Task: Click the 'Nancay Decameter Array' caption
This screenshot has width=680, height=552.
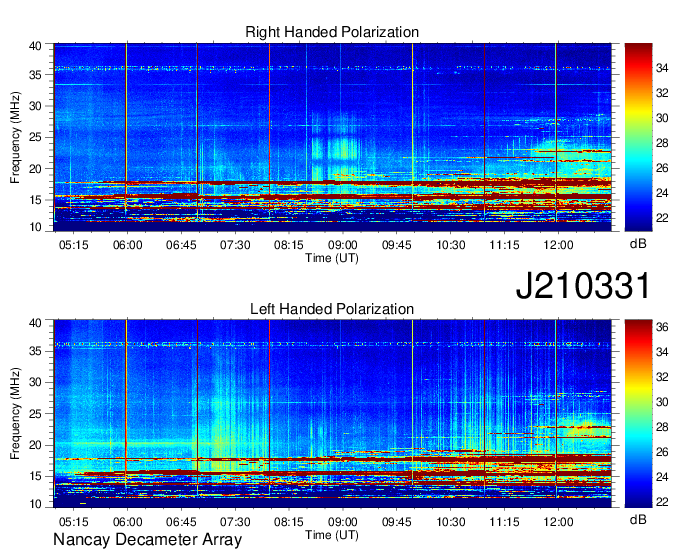Action: 147,540
